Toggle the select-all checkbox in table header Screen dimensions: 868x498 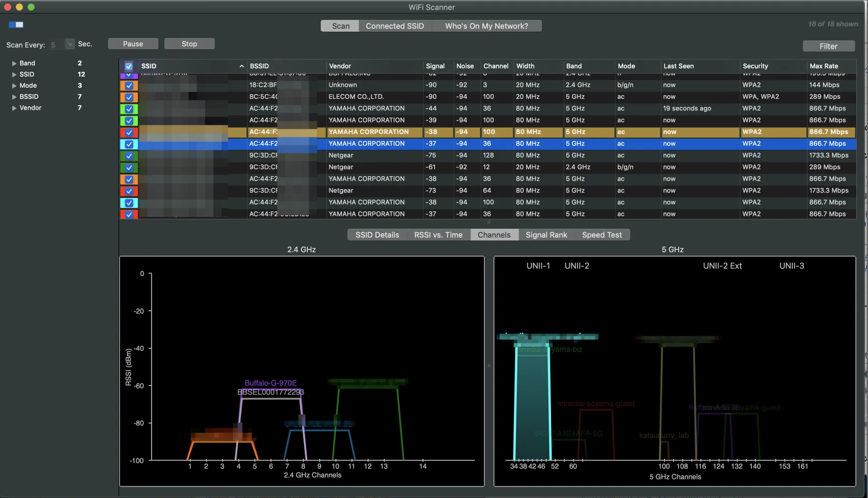click(x=129, y=66)
